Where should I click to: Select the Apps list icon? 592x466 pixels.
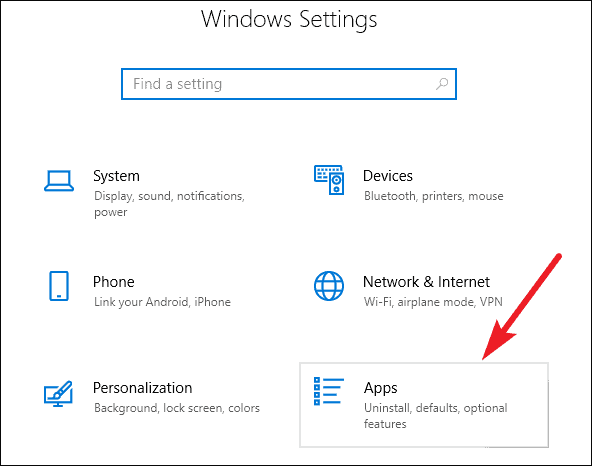(328, 391)
